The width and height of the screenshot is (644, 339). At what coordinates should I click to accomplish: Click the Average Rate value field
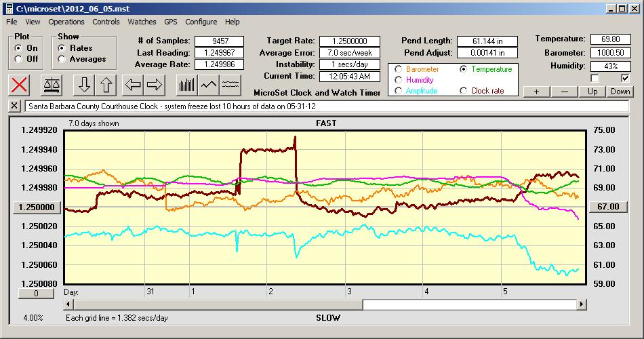pyautogui.click(x=220, y=64)
